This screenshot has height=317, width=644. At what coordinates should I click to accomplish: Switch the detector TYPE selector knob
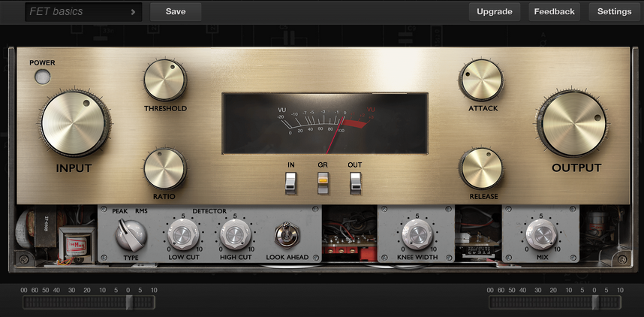[x=131, y=235]
